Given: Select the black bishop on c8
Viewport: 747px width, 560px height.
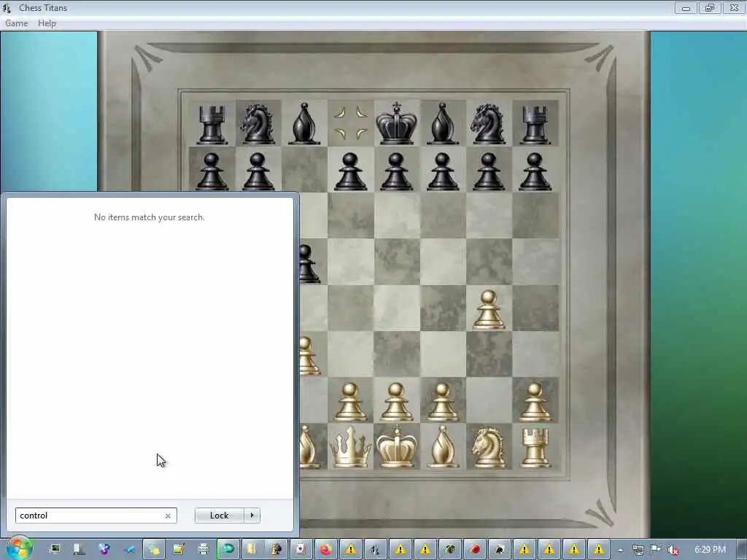Looking at the screenshot, I should click(304, 124).
